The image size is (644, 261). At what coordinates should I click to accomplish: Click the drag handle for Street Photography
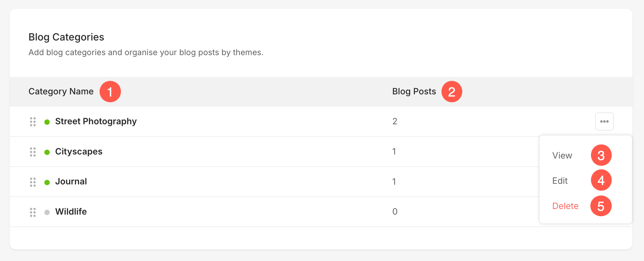(33, 121)
